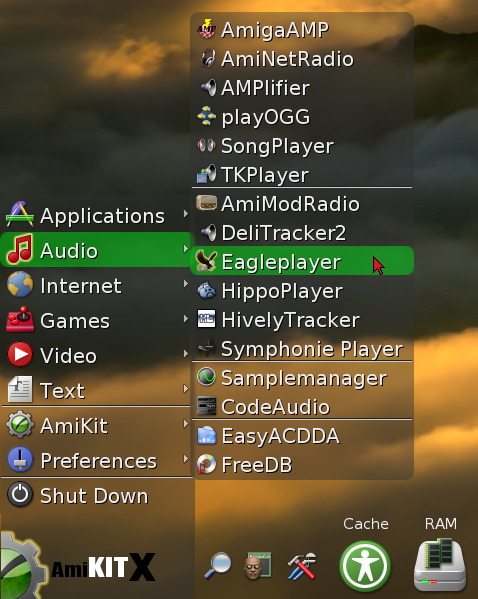
Task: Expand the Applications submenu arrow
Action: point(186,214)
